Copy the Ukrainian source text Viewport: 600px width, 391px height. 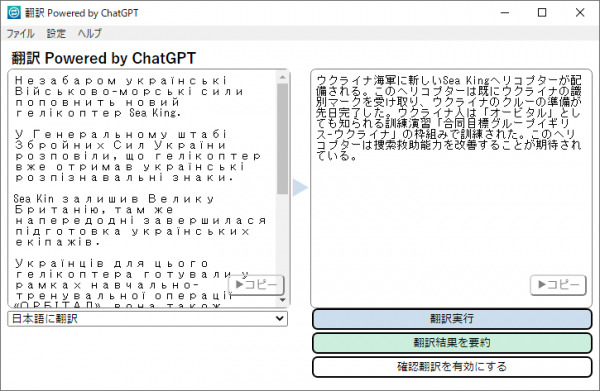coord(256,285)
